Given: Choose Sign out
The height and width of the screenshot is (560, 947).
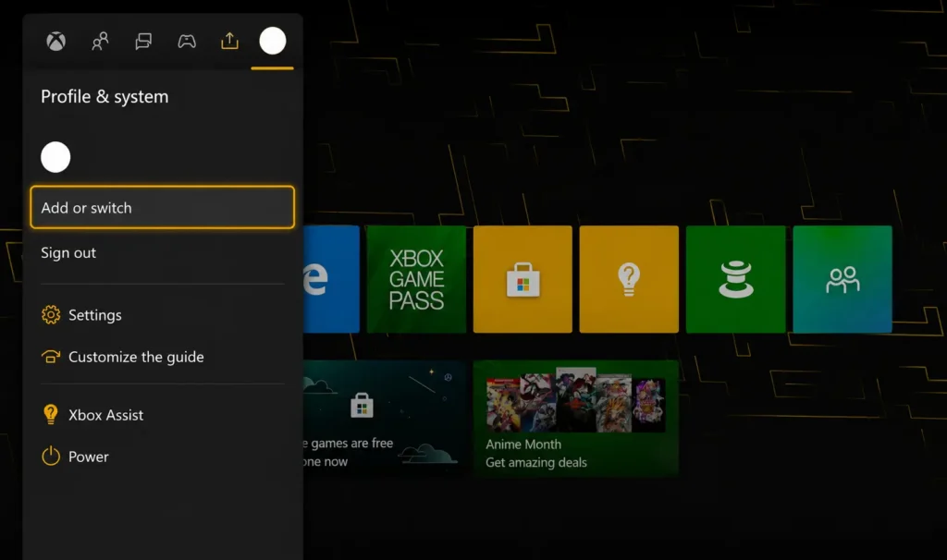Looking at the screenshot, I should 68,252.
